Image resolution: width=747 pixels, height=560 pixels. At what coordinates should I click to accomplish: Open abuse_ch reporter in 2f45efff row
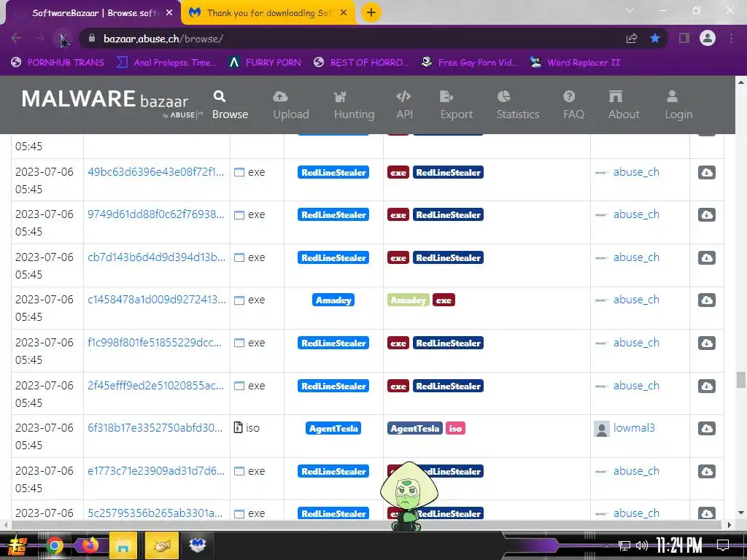click(636, 385)
